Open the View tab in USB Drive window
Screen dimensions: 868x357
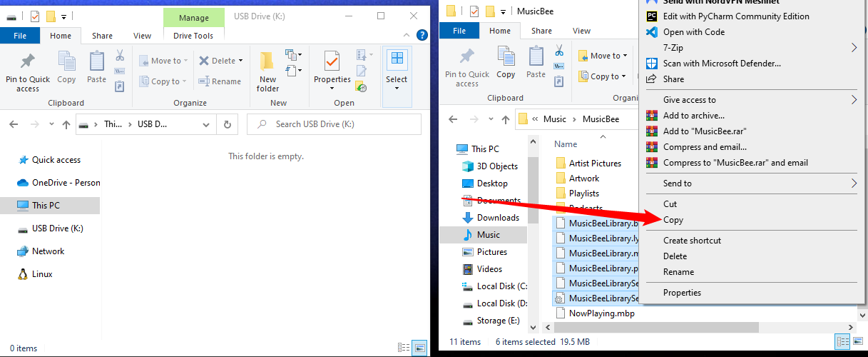[143, 36]
